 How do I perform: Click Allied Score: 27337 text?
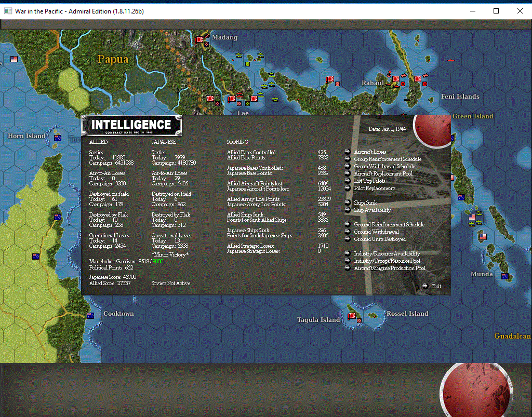[110, 283]
